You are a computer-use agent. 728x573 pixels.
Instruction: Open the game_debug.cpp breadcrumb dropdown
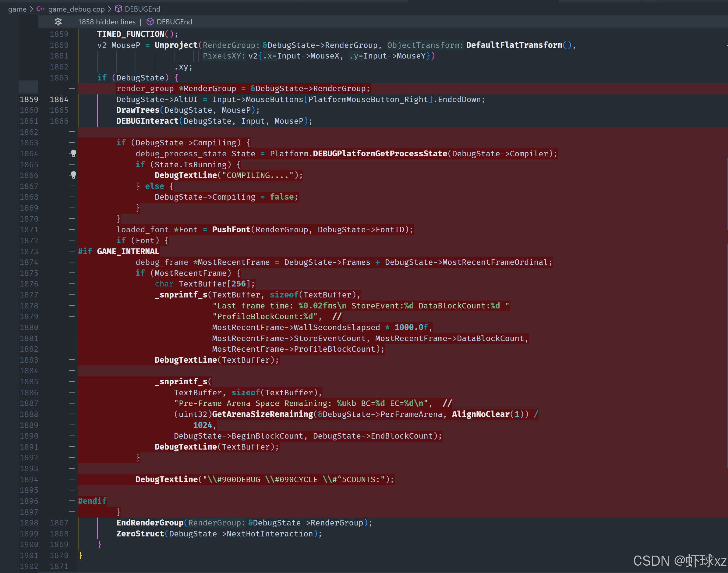(76, 9)
